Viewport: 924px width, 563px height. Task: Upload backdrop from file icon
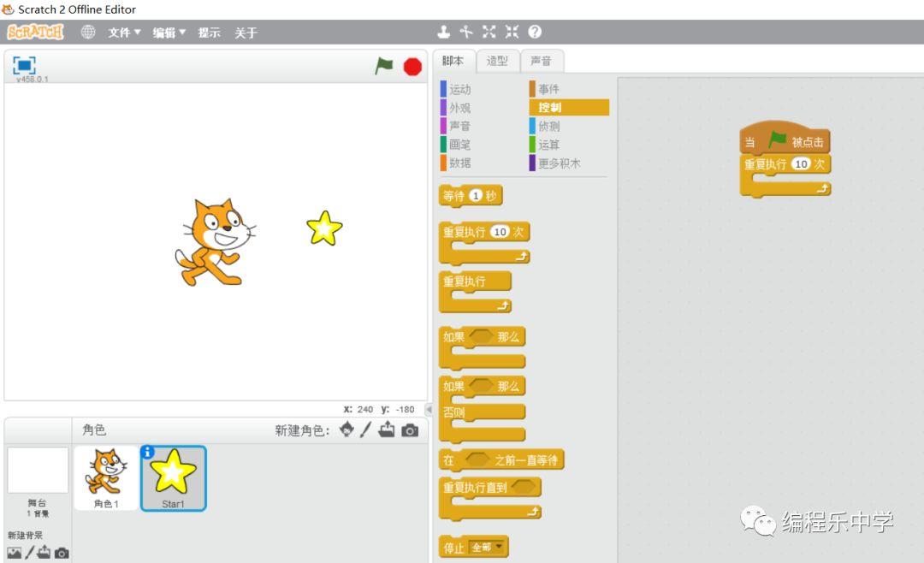pyautogui.click(x=44, y=553)
